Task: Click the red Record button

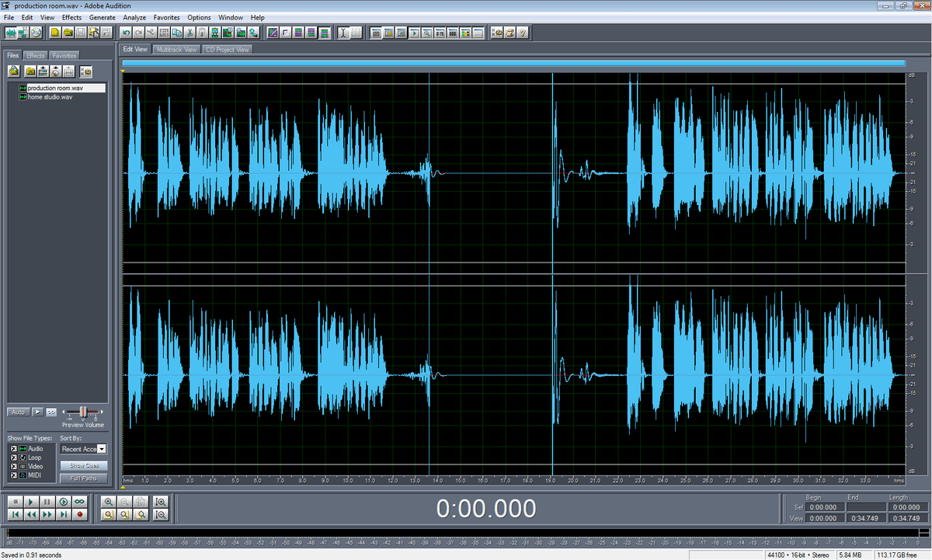Action: click(79, 514)
